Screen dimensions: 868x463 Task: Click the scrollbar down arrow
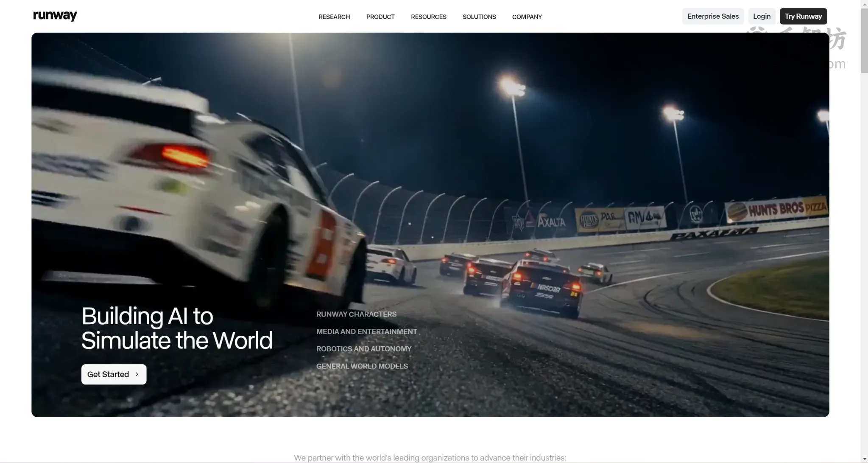[864, 459]
